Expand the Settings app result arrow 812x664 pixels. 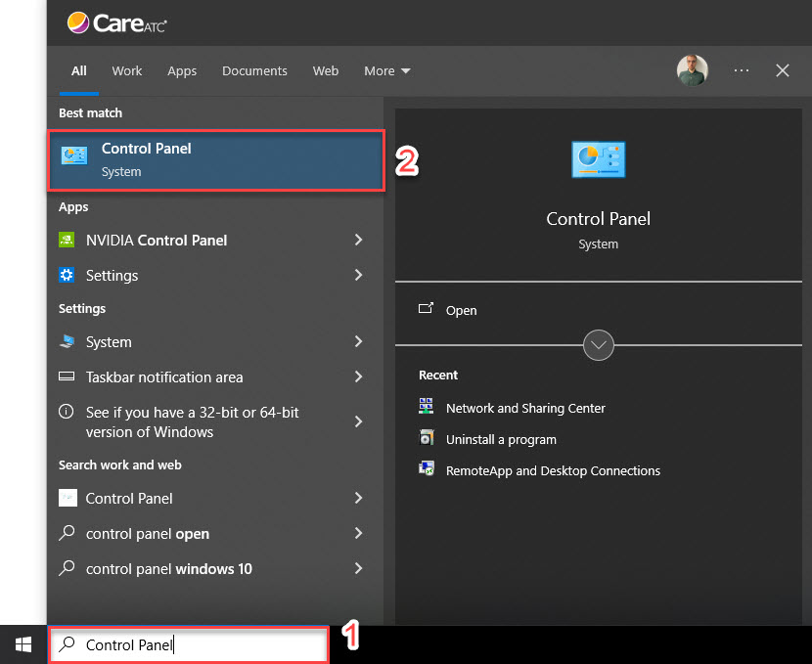coord(358,275)
